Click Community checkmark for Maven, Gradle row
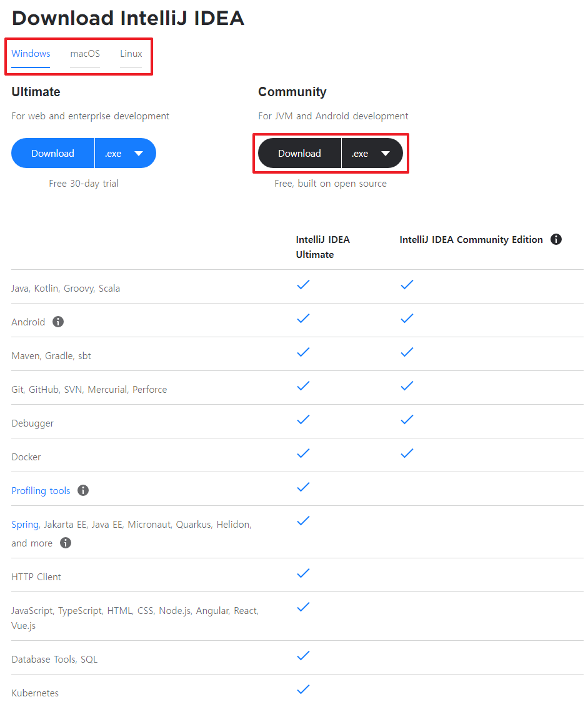 (407, 352)
